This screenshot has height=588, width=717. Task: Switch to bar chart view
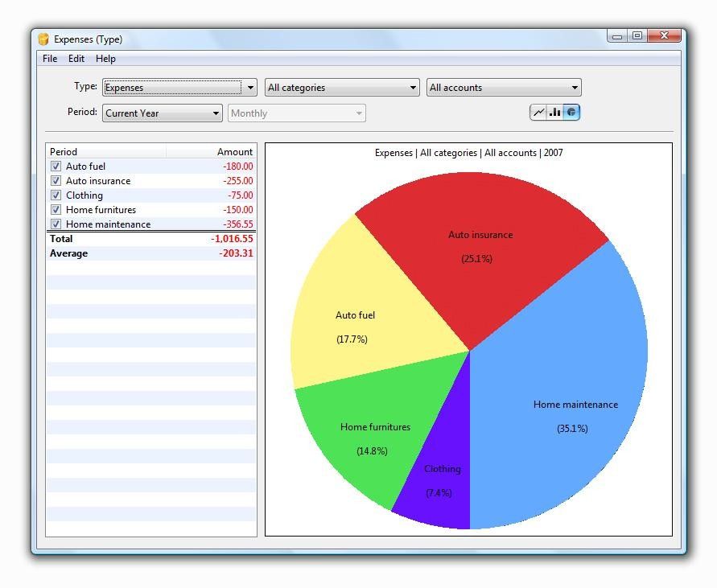[x=554, y=112]
